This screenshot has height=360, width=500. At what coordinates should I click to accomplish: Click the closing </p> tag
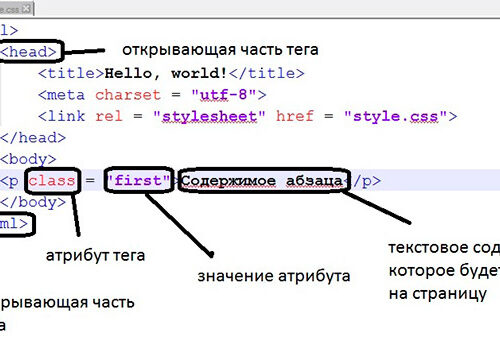(363, 181)
